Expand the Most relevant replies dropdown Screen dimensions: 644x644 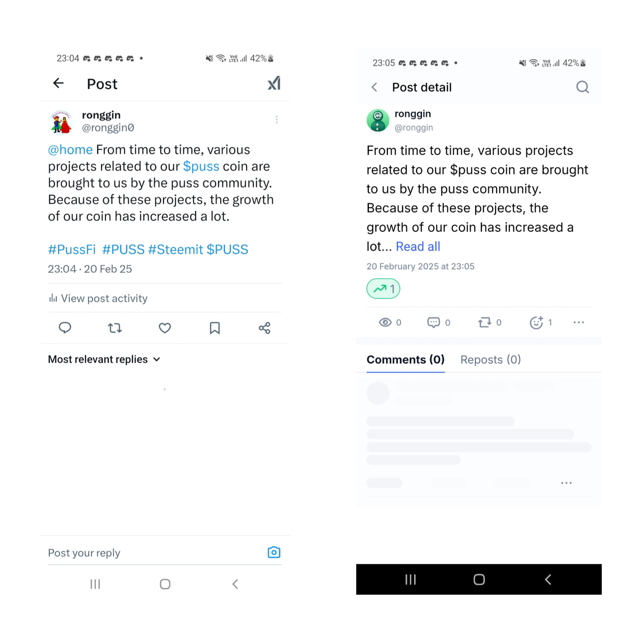pyautogui.click(x=104, y=359)
